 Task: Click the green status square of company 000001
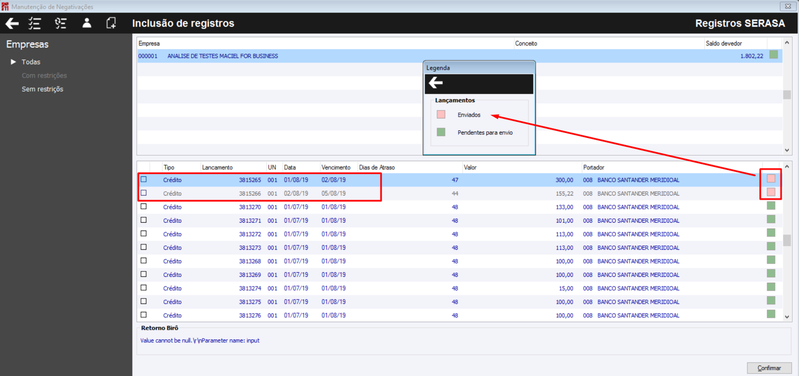coord(773,55)
